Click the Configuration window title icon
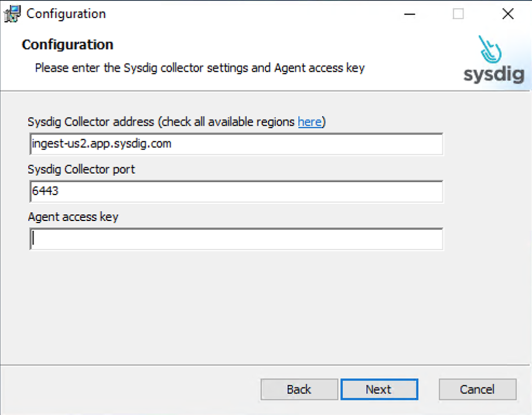This screenshot has height=415, width=532. click(x=11, y=13)
